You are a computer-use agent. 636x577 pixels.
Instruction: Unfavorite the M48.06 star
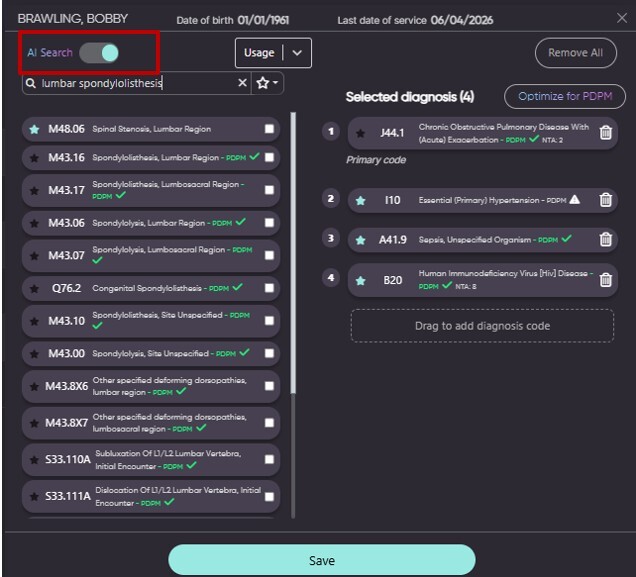point(34,129)
